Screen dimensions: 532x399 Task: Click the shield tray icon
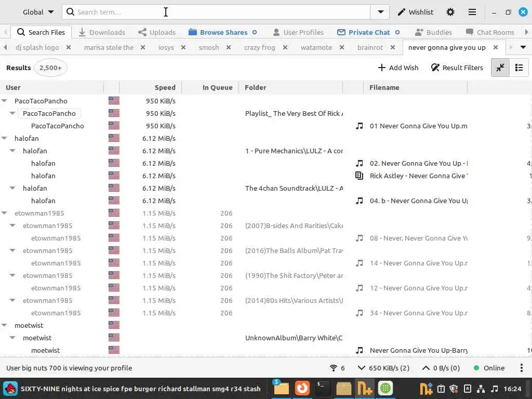tap(454, 389)
